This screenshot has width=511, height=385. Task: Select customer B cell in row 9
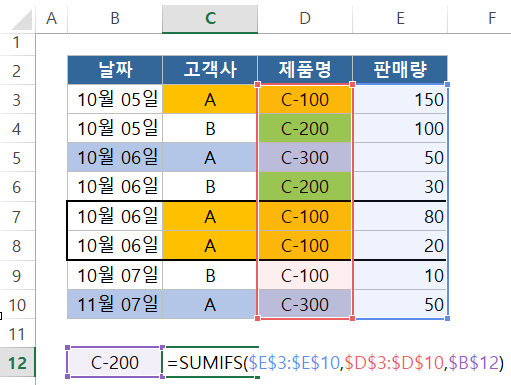pos(210,275)
